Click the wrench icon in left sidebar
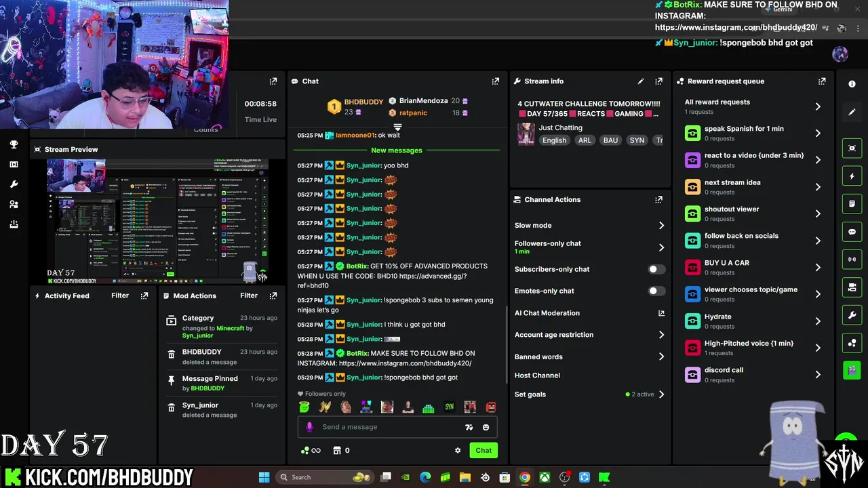The height and width of the screenshot is (488, 868). [14, 184]
